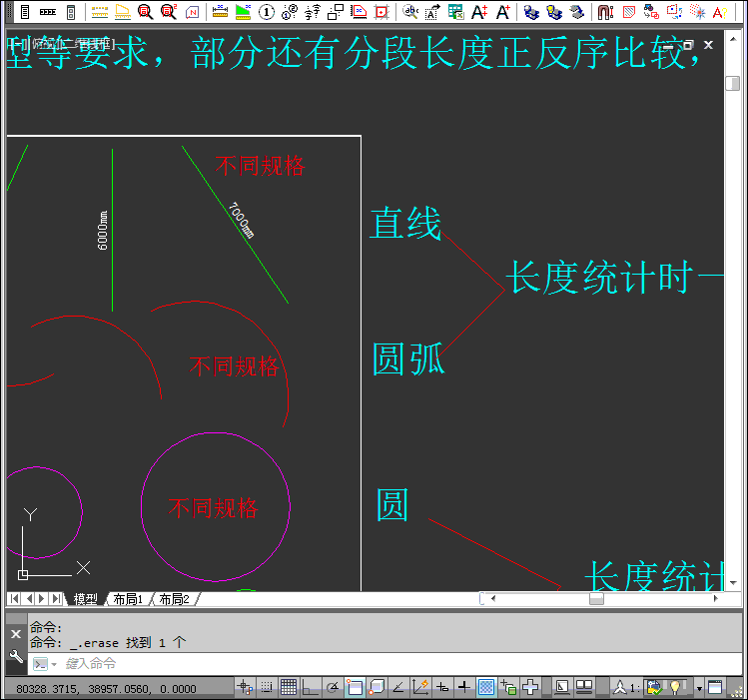The image size is (748, 700).
Task: Click the red hatch pattern icon
Action: coord(628,12)
